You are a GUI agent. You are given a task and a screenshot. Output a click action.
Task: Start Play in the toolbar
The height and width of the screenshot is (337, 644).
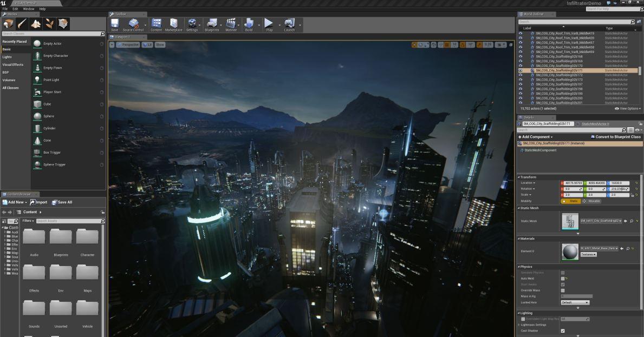coord(269,24)
